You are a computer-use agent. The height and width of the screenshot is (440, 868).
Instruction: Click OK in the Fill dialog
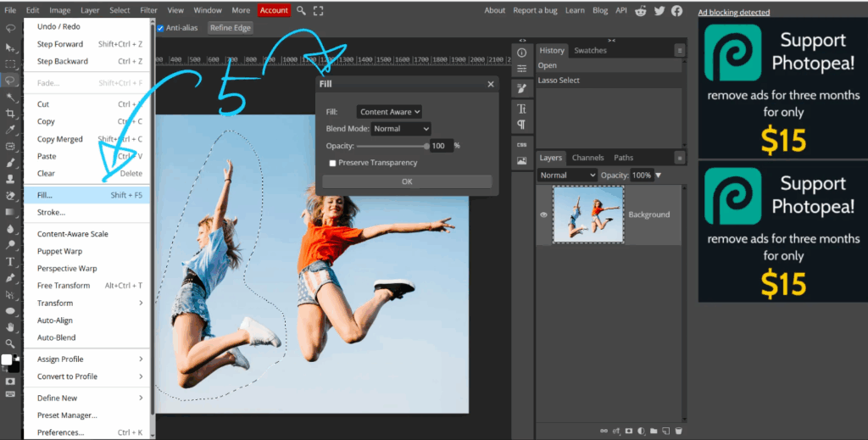(x=407, y=181)
